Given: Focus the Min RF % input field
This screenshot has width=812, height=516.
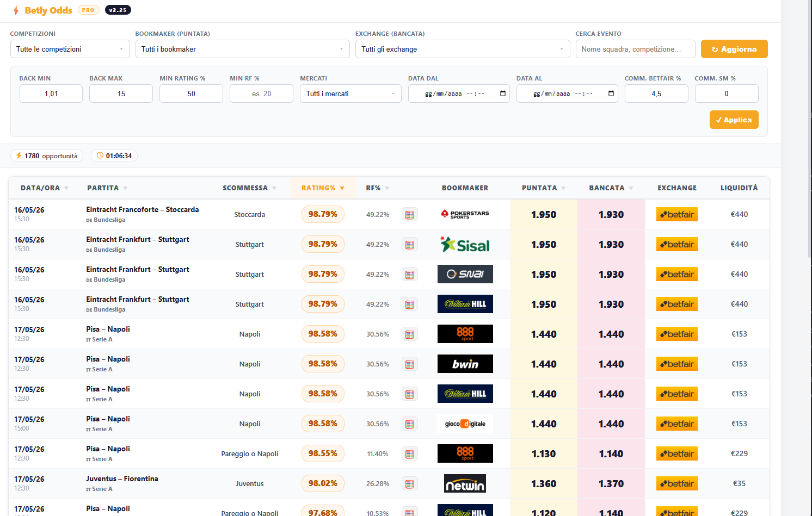Looking at the screenshot, I should (261, 94).
